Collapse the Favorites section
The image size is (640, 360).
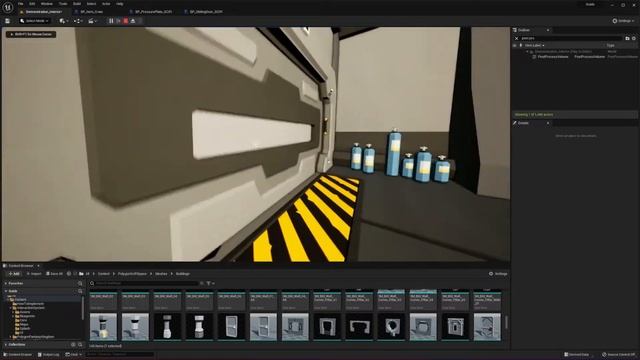tap(6, 283)
